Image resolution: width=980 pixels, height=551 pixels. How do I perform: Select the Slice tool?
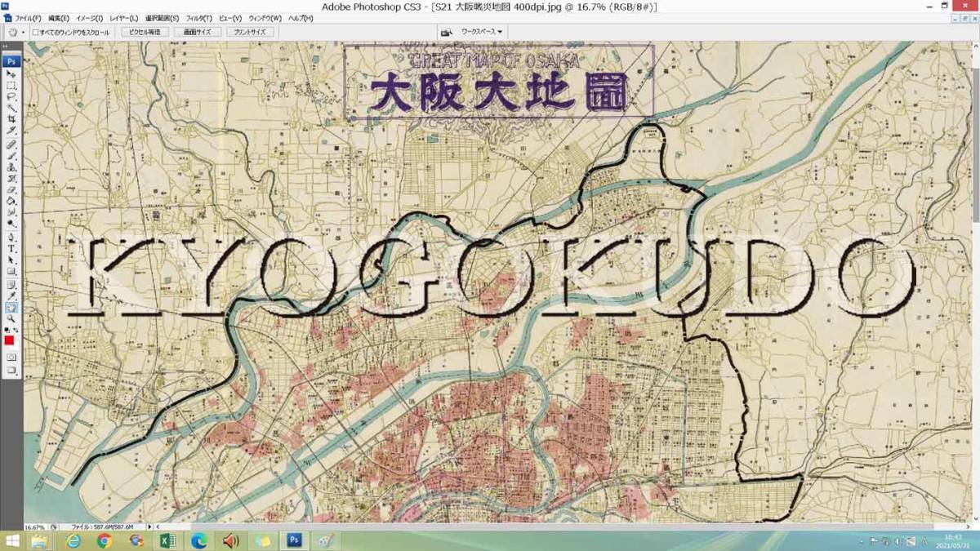[x=11, y=130]
